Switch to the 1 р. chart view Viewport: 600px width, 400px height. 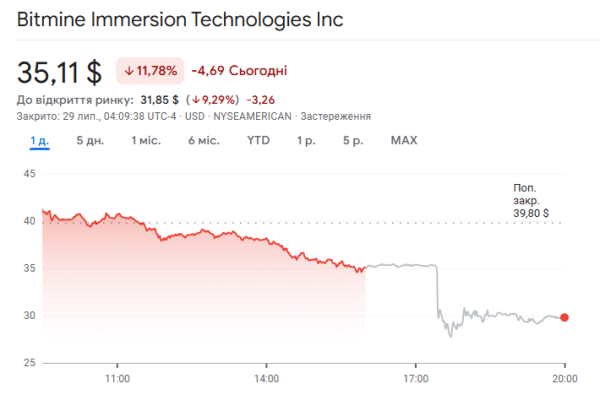pyautogui.click(x=306, y=140)
